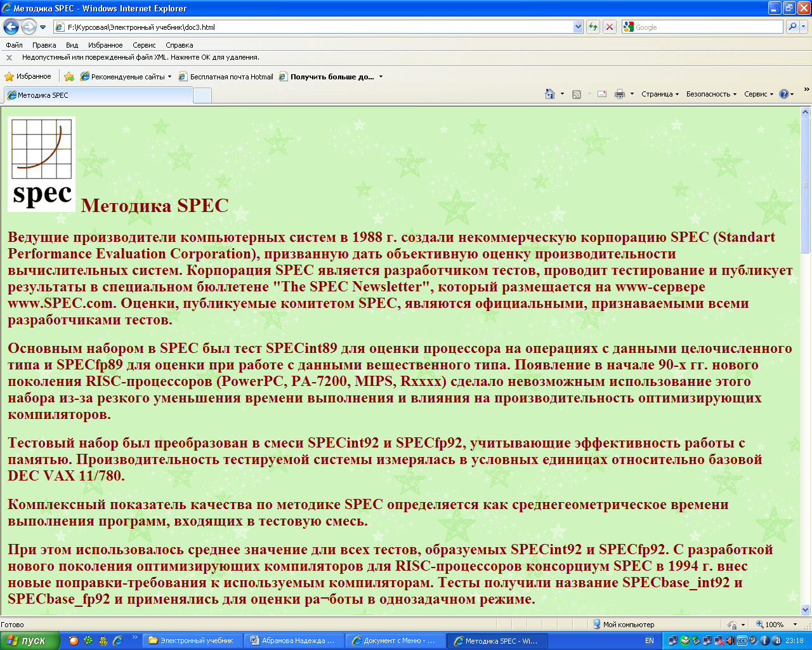The height and width of the screenshot is (650, 812).
Task: Open the Сервис command bar dropdown
Action: [759, 94]
